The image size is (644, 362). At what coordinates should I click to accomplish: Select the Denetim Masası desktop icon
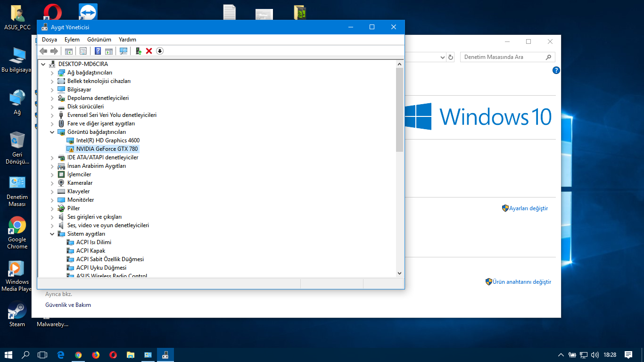[17, 191]
